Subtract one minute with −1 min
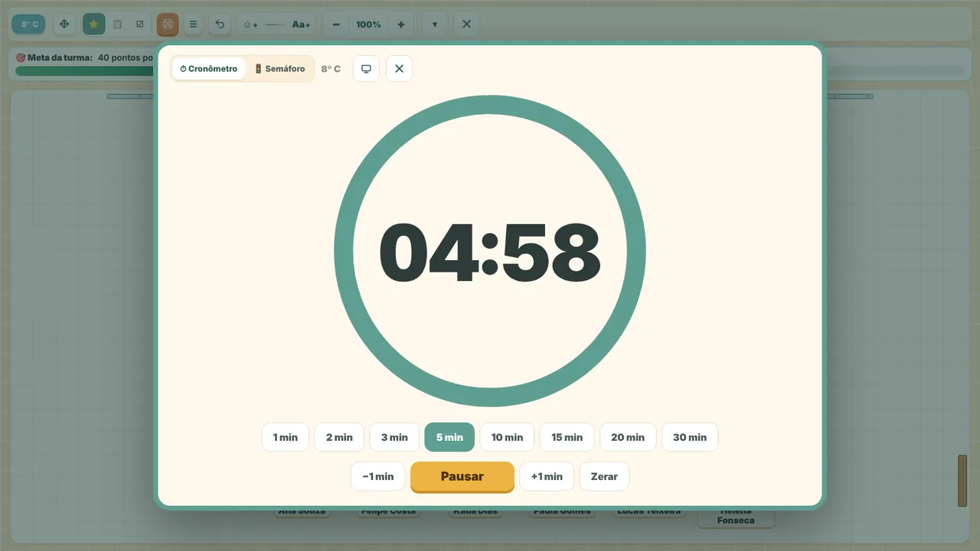Image resolution: width=980 pixels, height=551 pixels. pos(377,476)
